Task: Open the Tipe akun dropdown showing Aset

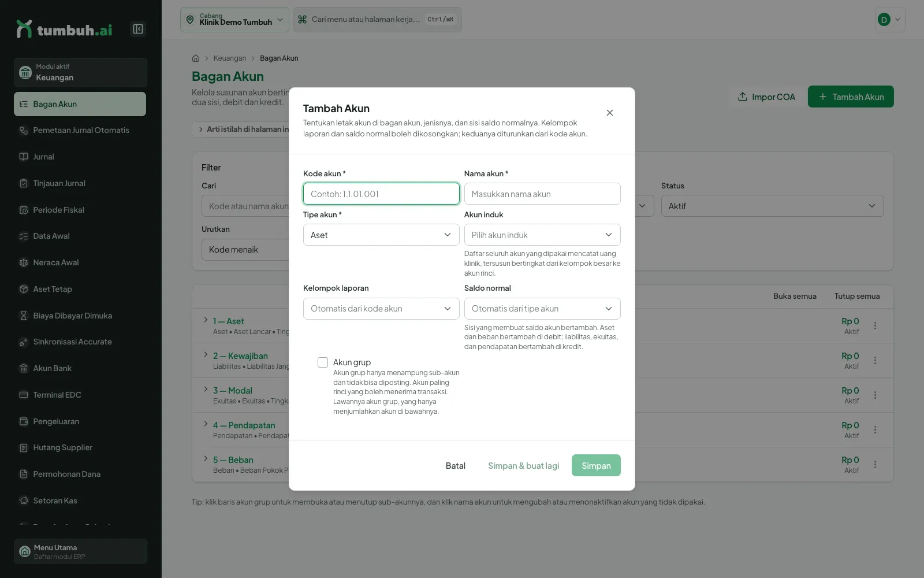Action: 381,235
